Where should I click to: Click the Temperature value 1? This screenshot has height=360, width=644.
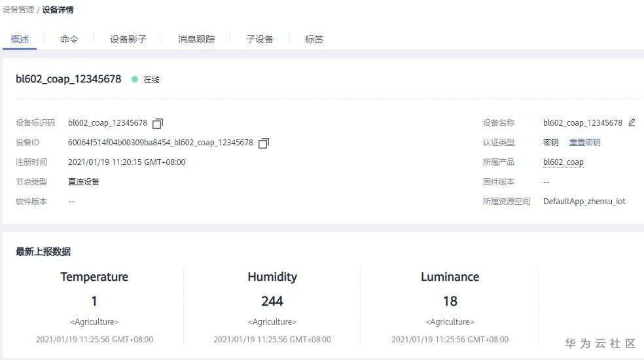pyautogui.click(x=94, y=301)
